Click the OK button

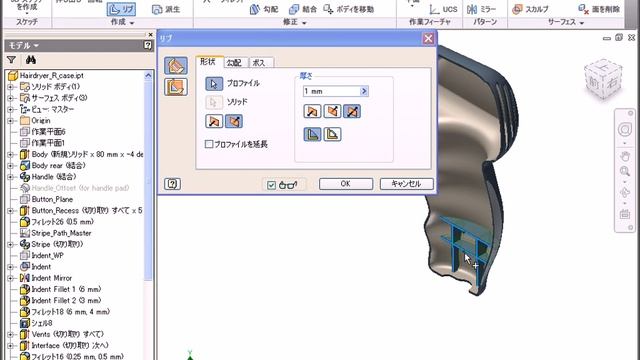[346, 184]
